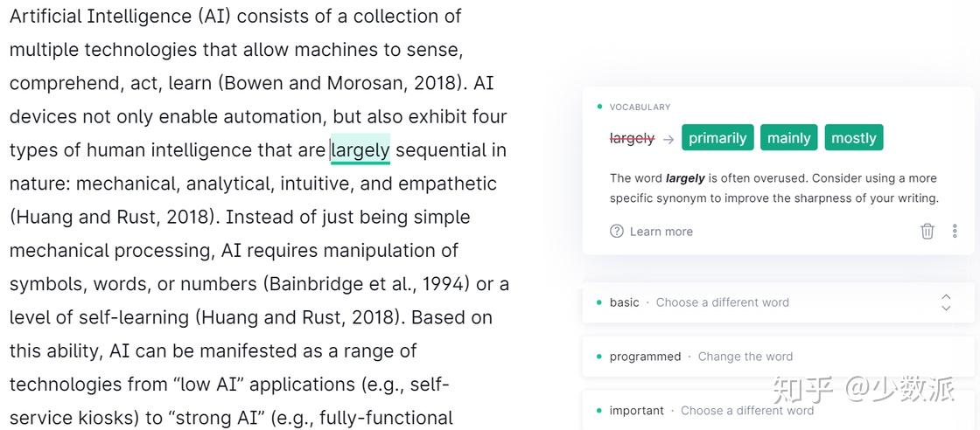Replace largely with the "primarily" suggestion
Viewport: 980px width, 430px height.
717,138
